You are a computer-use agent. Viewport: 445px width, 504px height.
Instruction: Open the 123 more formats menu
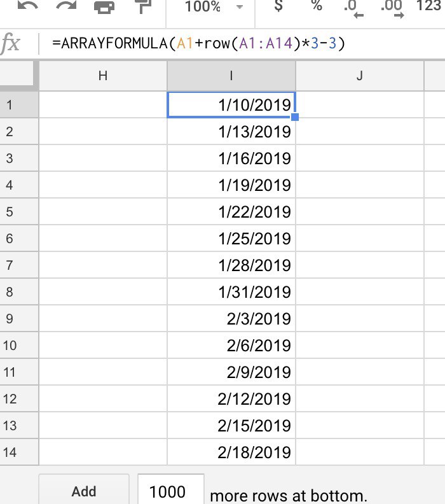[428, 6]
